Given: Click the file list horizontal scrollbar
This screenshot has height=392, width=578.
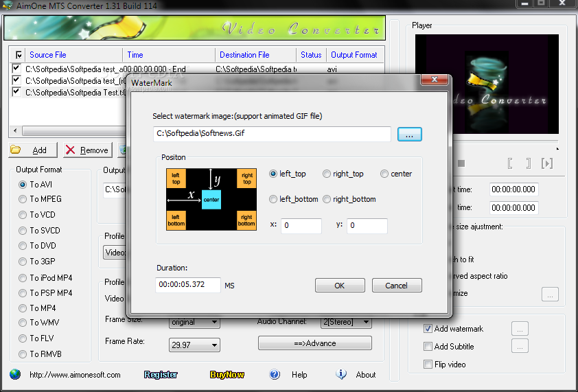Looking at the screenshot, I should pyautogui.click(x=73, y=130).
